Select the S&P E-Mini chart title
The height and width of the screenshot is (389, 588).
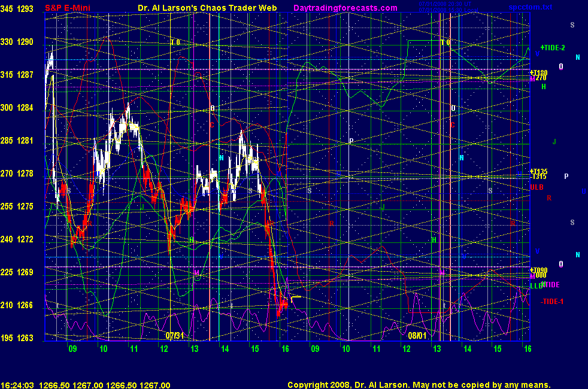(69, 8)
